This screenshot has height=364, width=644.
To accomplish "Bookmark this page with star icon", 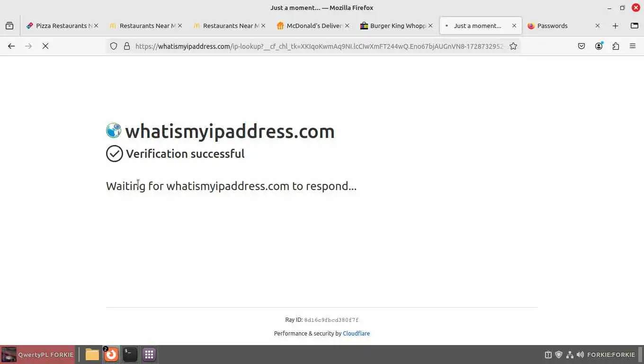I will (x=513, y=46).
